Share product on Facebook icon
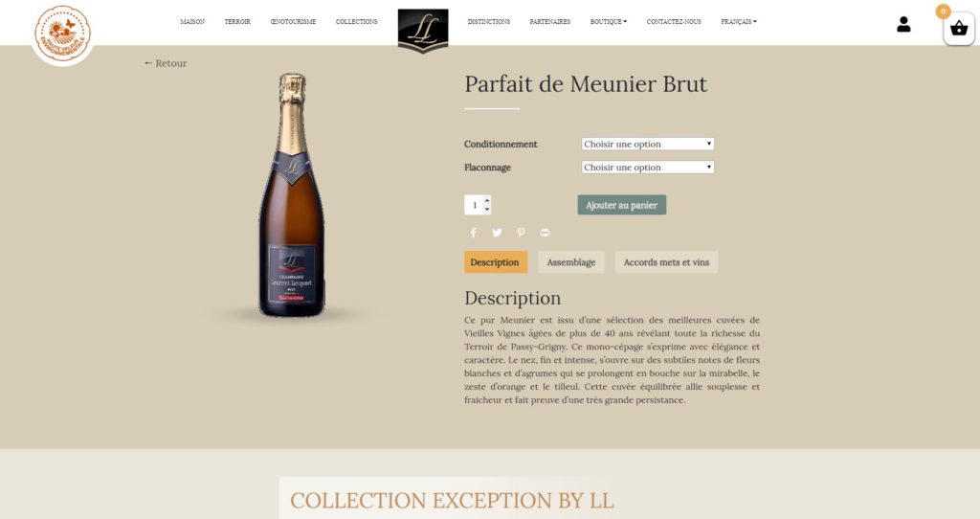This screenshot has width=980, height=519. click(x=473, y=233)
